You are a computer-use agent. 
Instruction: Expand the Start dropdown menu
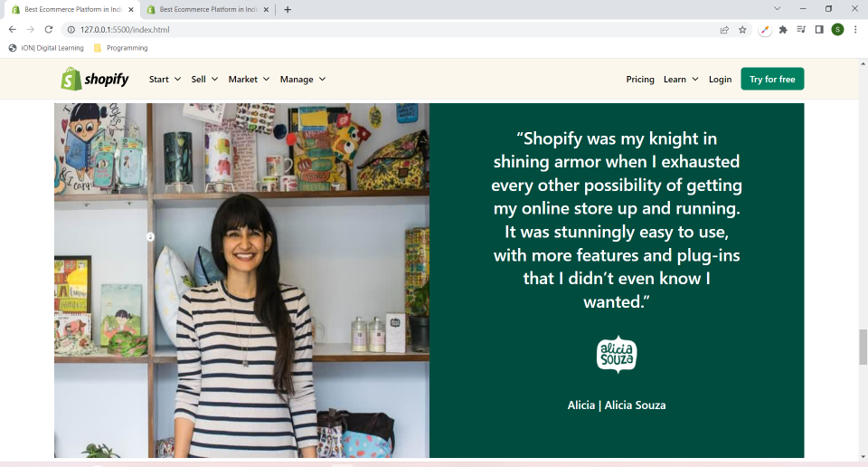pos(165,80)
